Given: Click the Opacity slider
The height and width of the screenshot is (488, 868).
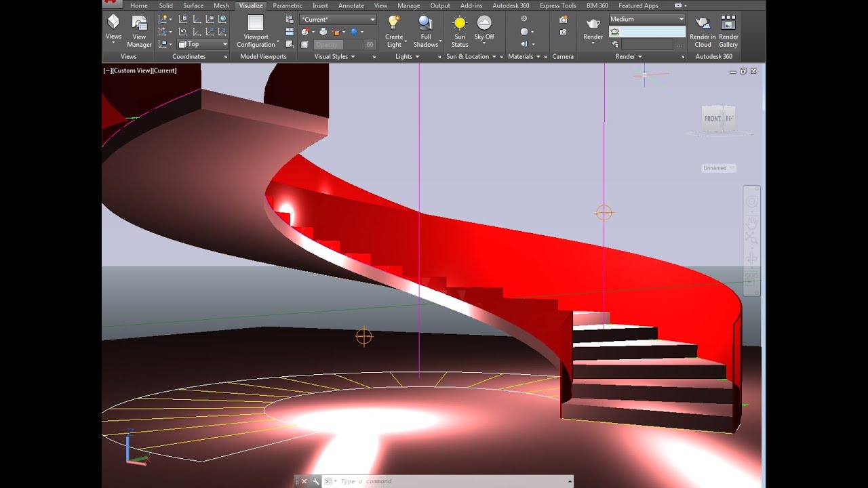Looking at the screenshot, I should click(337, 45).
